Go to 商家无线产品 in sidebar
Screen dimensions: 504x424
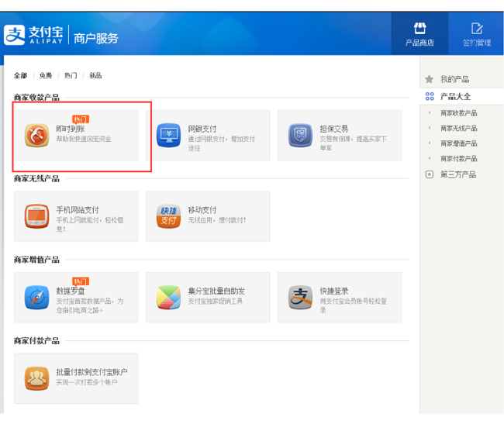coord(459,128)
